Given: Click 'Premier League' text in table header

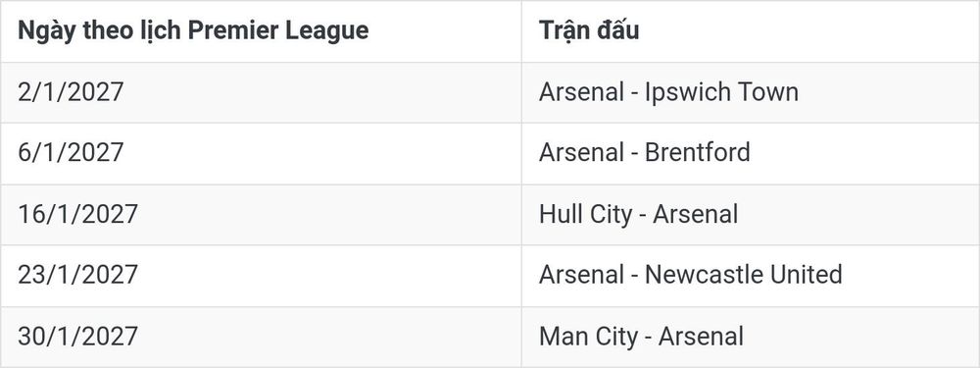Looking at the screenshot, I should point(278,30).
